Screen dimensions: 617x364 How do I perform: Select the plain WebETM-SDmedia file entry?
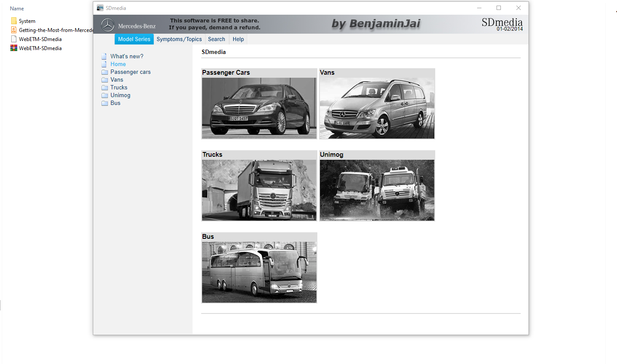click(40, 39)
